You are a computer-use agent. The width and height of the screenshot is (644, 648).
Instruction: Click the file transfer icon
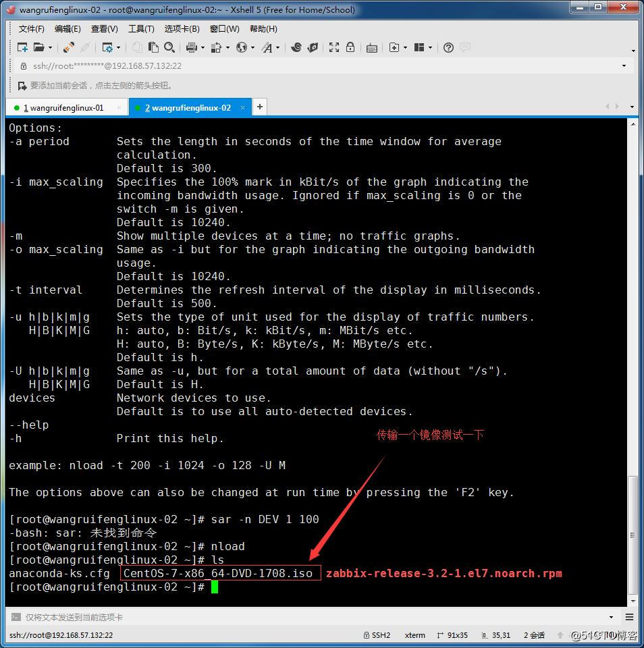(x=216, y=47)
